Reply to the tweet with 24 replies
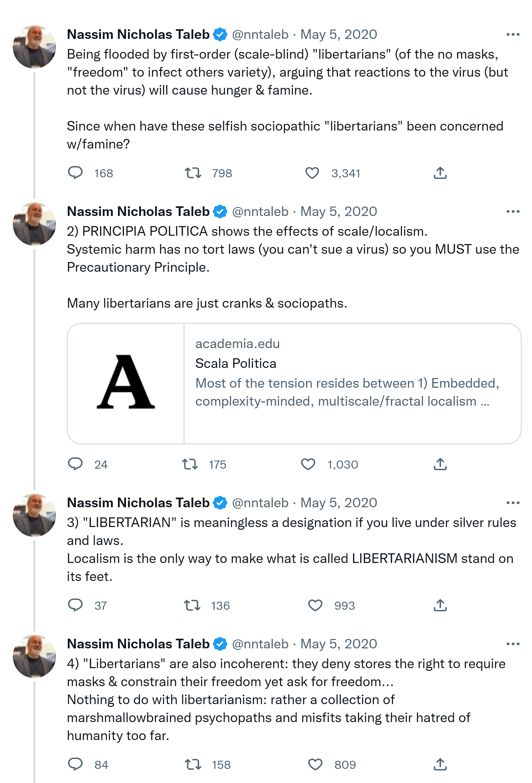 click(75, 464)
